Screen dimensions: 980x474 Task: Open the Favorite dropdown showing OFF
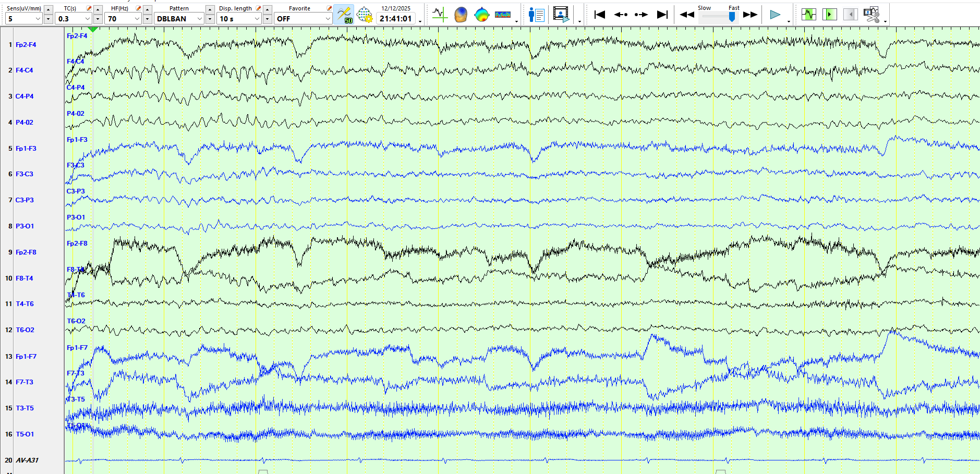303,19
